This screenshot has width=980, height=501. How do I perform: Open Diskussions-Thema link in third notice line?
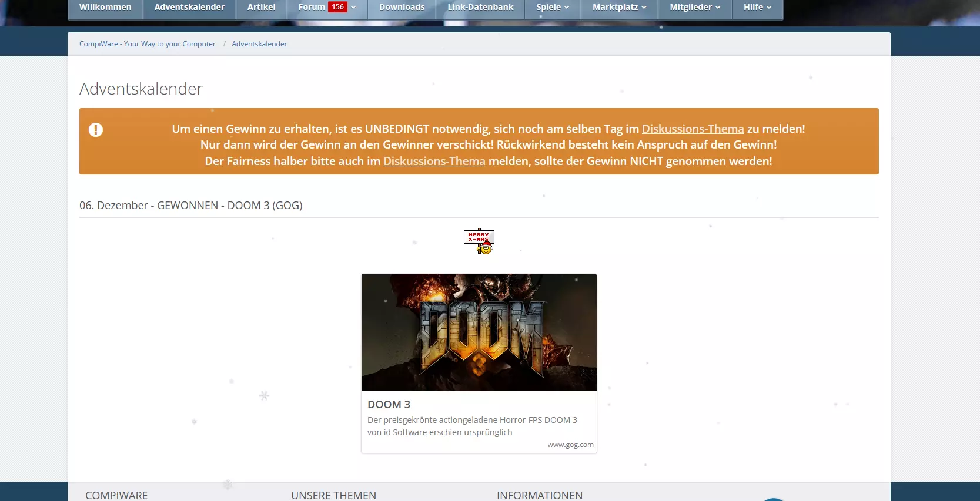[x=434, y=161]
